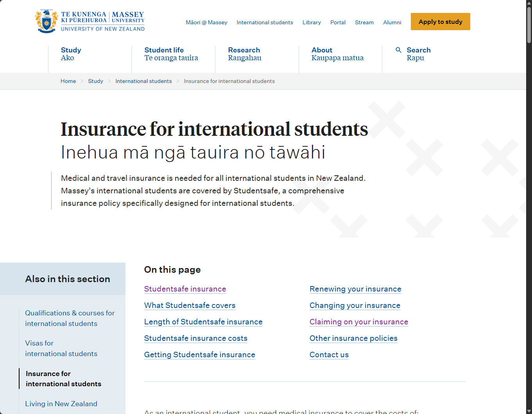This screenshot has width=532, height=414.
Task: Open the Student life menu
Action: 171,54
